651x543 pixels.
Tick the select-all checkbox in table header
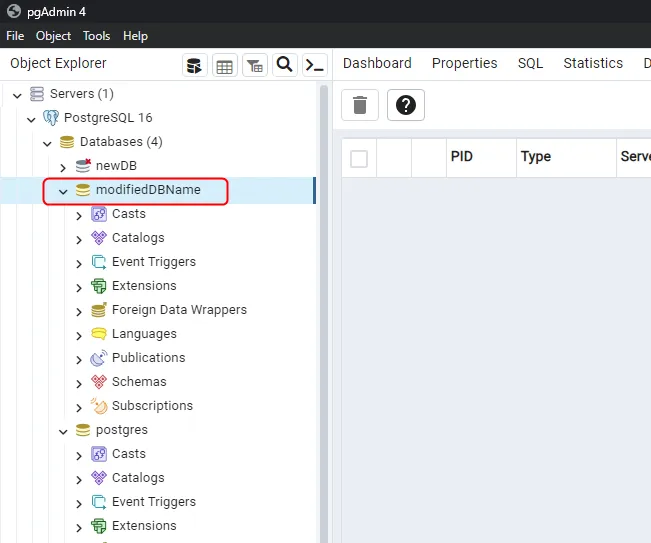(x=359, y=158)
